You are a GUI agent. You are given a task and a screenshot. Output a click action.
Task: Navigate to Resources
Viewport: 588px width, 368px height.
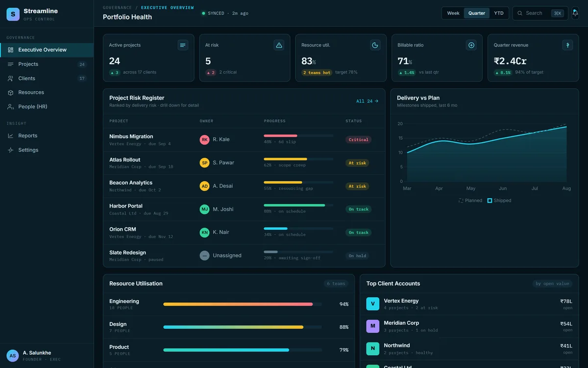(x=47, y=93)
